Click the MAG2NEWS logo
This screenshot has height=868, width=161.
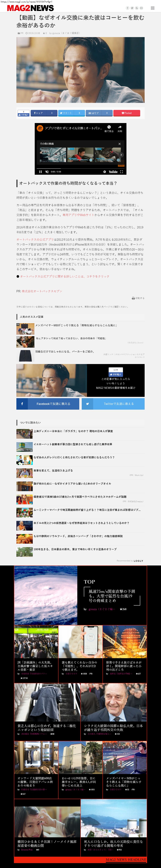[30, 8]
